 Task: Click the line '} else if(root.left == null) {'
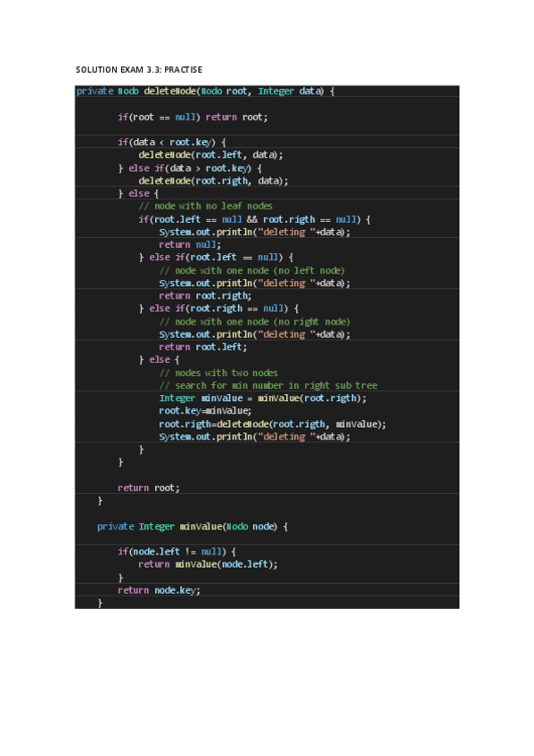(216, 258)
